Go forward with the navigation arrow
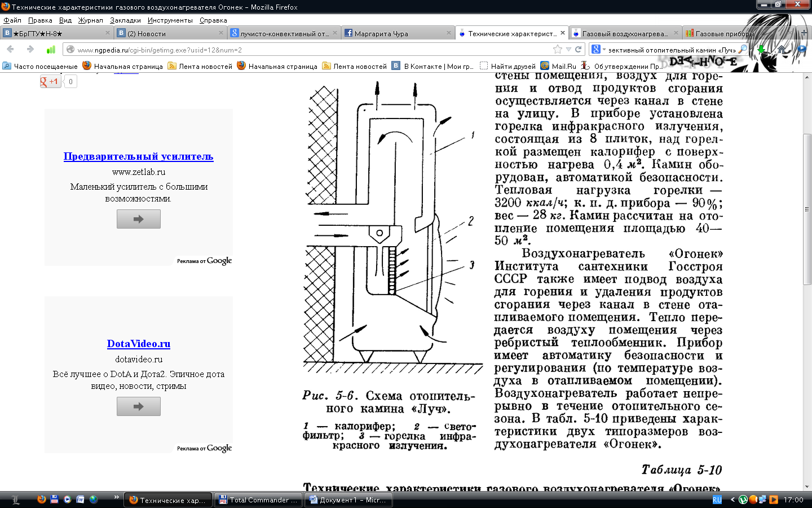The width and height of the screenshot is (812, 508). point(30,49)
